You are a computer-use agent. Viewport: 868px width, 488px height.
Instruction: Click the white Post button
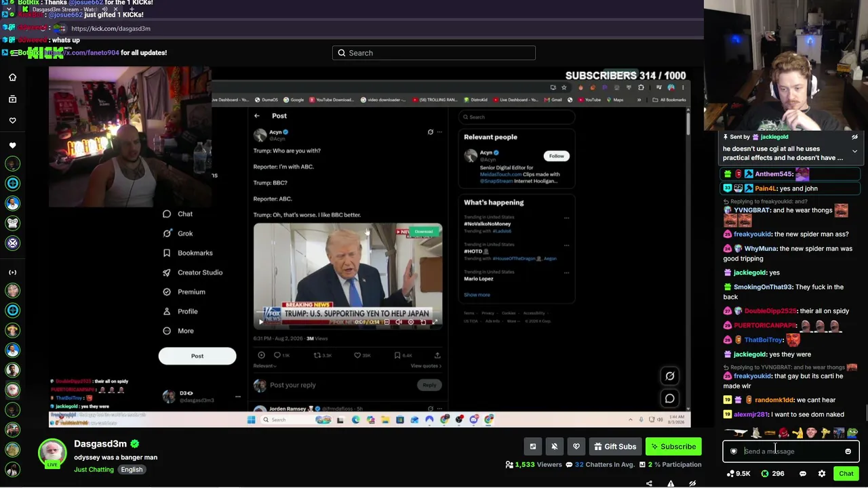197,356
